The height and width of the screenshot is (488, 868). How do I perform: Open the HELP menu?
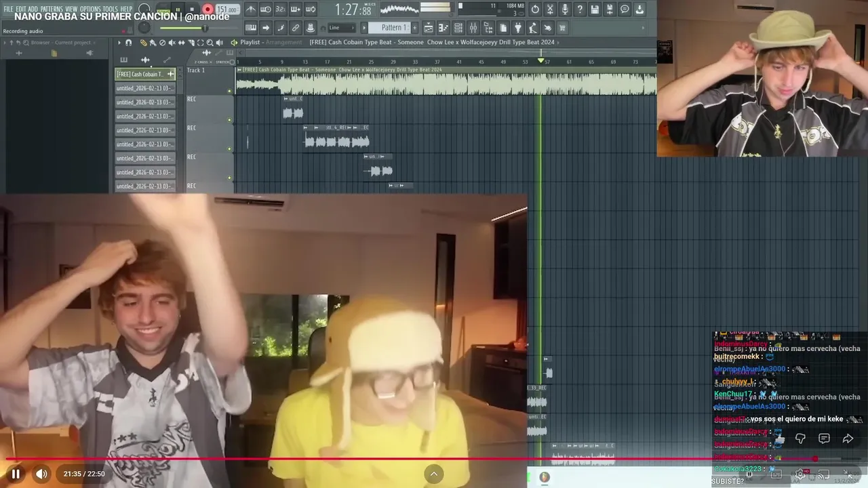pos(127,9)
